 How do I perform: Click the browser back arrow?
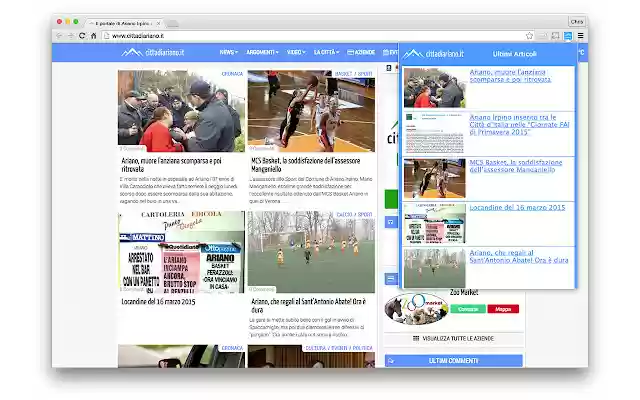click(59, 36)
